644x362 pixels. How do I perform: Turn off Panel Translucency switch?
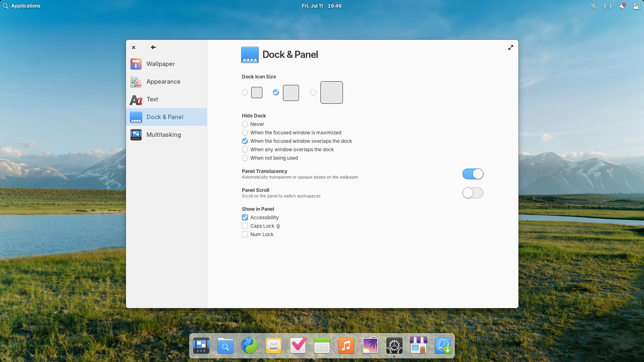pos(473,174)
